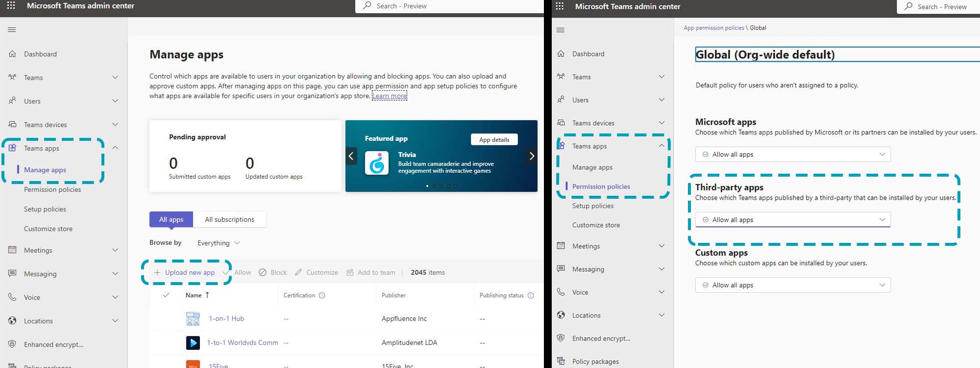
Task: Click 1-on-1 Hub app icon
Action: (x=193, y=318)
